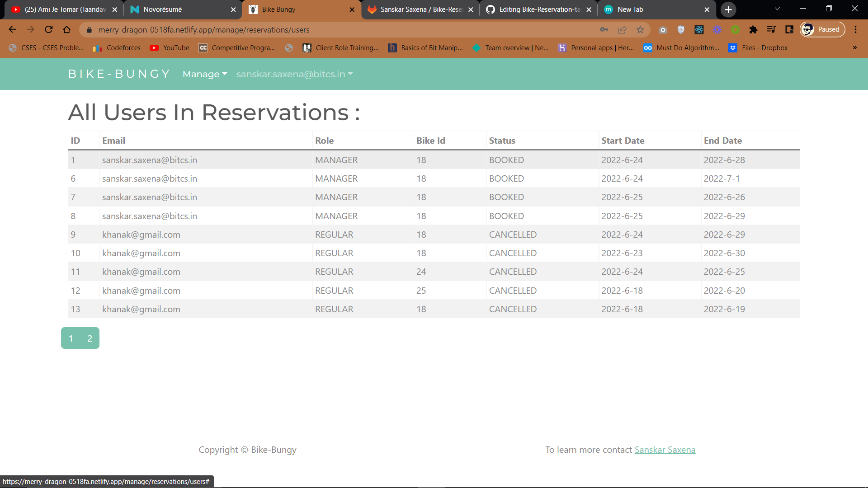Click the music playlist extension icon
The image size is (868, 488).
[771, 30]
